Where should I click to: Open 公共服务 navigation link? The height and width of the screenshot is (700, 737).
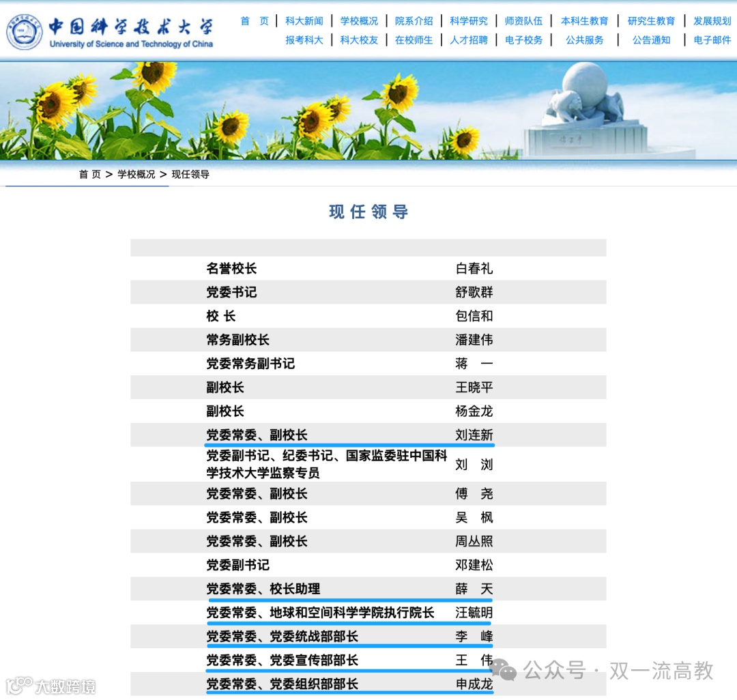[584, 40]
